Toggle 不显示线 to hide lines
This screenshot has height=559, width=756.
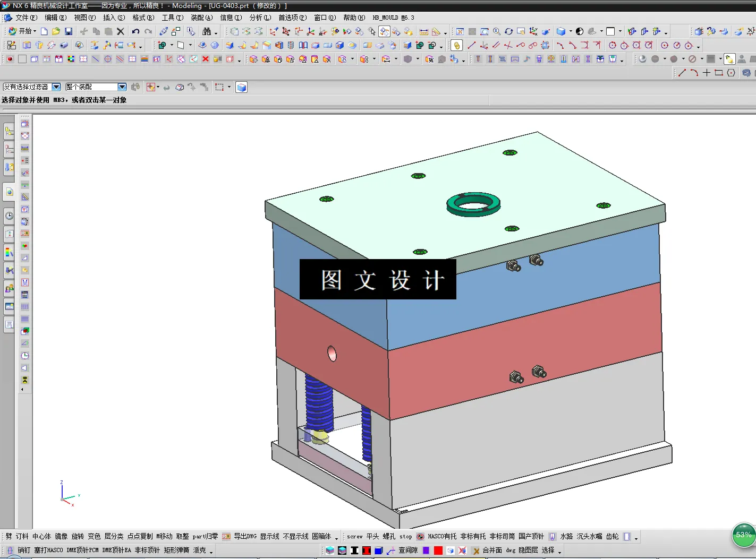pos(296,536)
